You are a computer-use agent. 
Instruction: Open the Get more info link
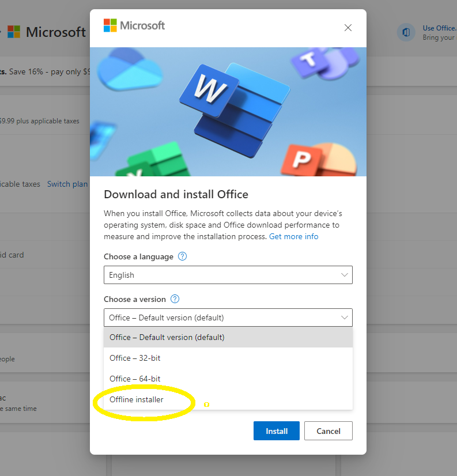click(x=294, y=236)
